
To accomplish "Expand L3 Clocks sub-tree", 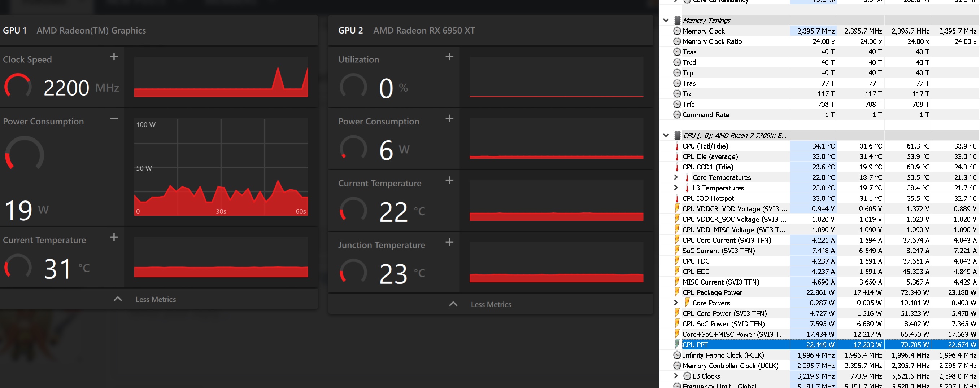I will tap(676, 376).
